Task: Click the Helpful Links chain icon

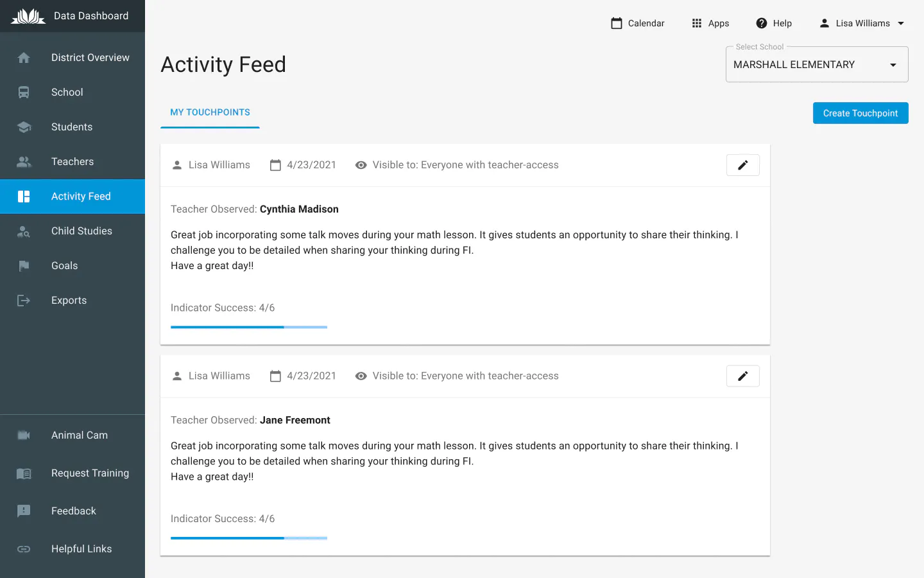Action: (24, 549)
